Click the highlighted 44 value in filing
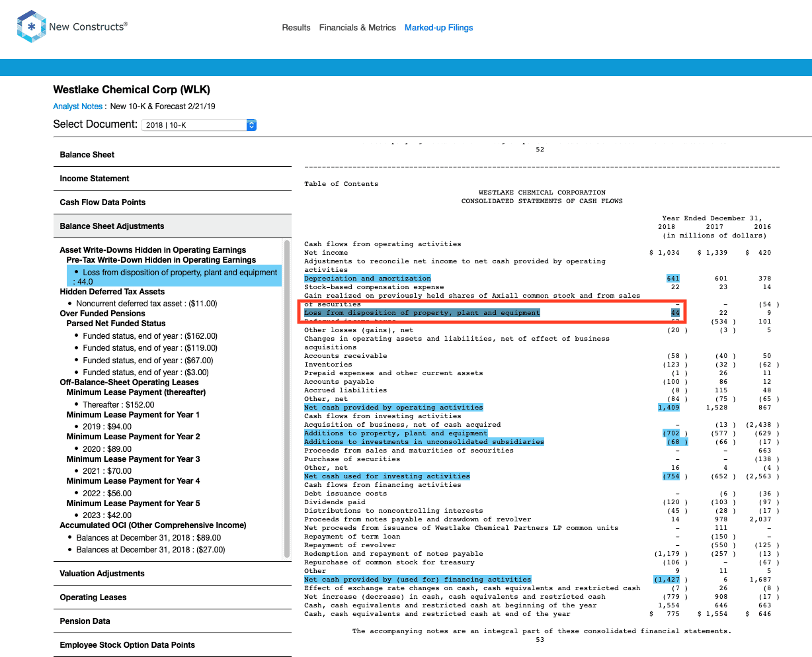812x657 pixels. (x=675, y=313)
